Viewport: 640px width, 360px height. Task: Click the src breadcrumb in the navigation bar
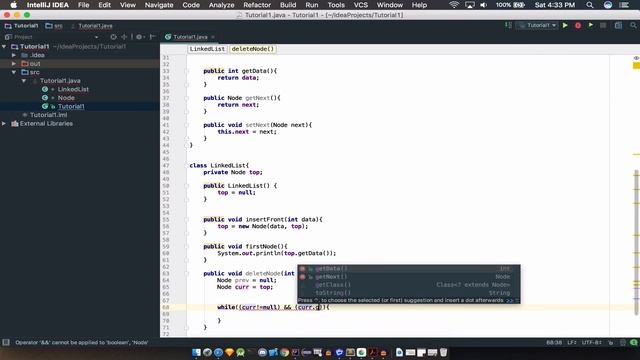(x=54, y=26)
